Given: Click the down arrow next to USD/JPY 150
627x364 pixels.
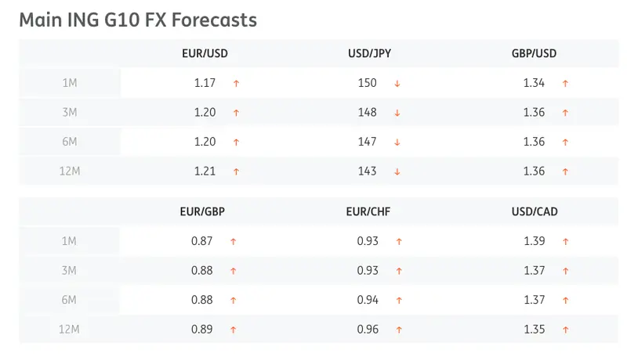Looking at the screenshot, I should point(397,83).
